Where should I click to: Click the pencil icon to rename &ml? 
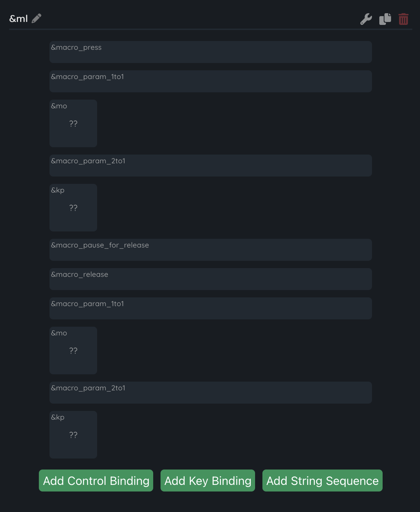[36, 18]
